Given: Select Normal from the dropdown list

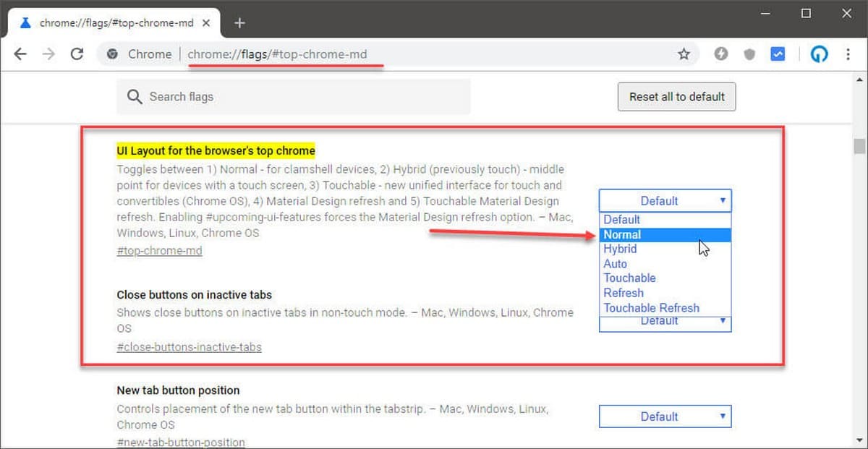Looking at the screenshot, I should [665, 234].
